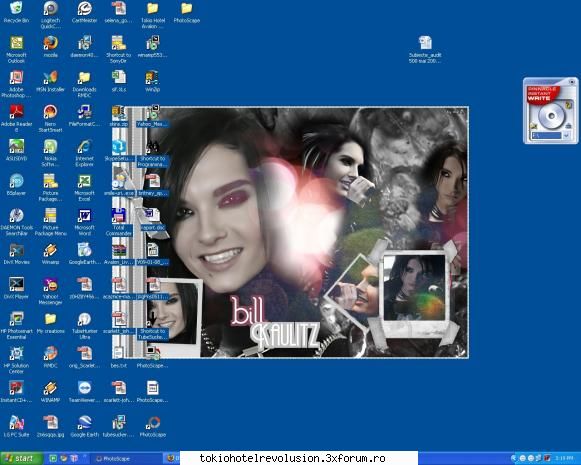This screenshot has height=465, width=581.
Task: Switch to PhotoScape taskbar button
Action: pos(126,459)
